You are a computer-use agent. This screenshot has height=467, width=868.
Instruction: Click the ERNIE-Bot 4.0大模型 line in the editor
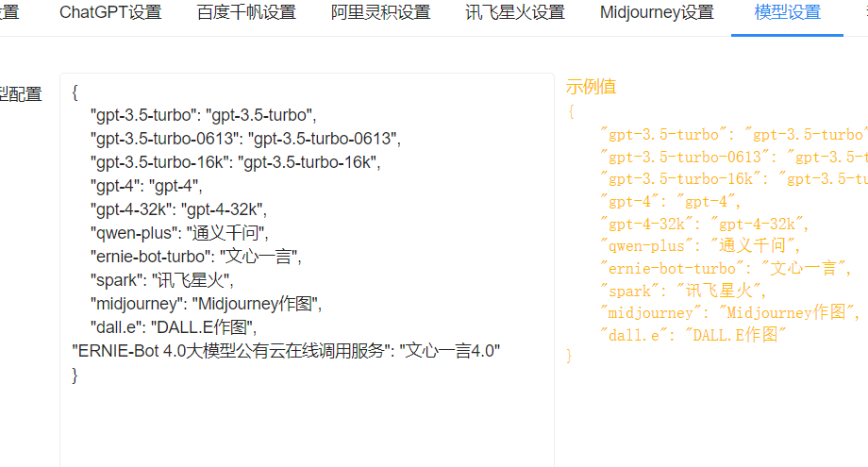click(286, 351)
